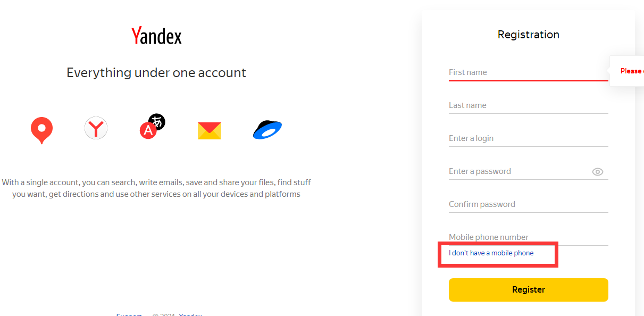Open the Yandex Mail envelope icon
644x316 pixels.
click(x=209, y=130)
